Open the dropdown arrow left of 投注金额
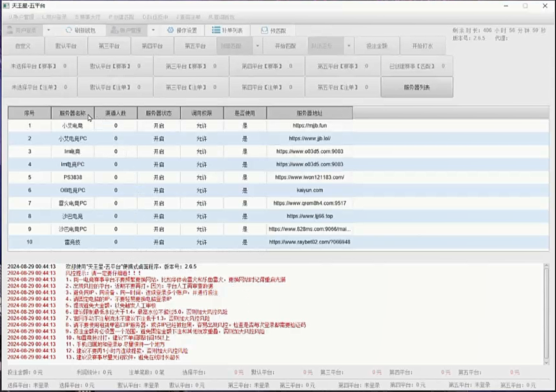 349,46
